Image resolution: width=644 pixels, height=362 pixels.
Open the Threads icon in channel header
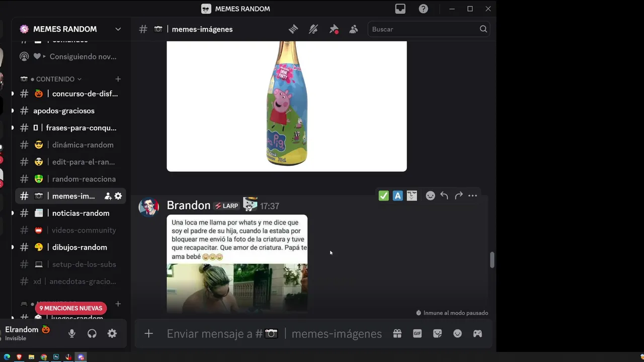tap(293, 29)
